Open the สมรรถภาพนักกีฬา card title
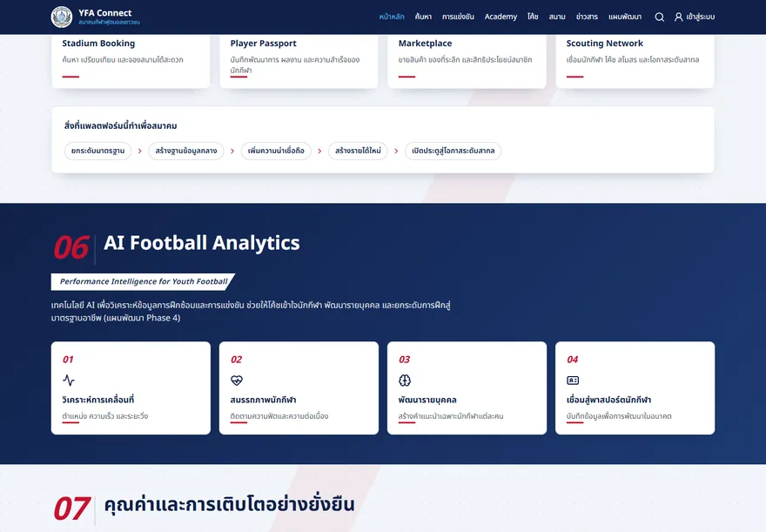The width and height of the screenshot is (766, 532). [263, 400]
